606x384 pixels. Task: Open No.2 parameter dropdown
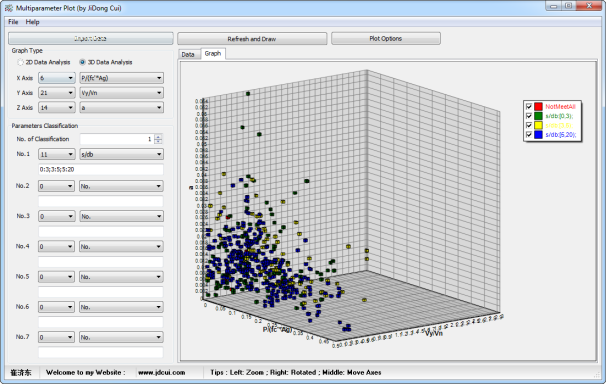click(x=121, y=186)
